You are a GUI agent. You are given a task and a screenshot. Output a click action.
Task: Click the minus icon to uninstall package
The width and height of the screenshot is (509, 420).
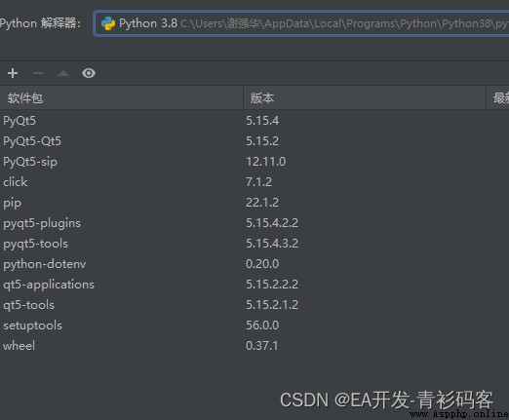tap(38, 73)
